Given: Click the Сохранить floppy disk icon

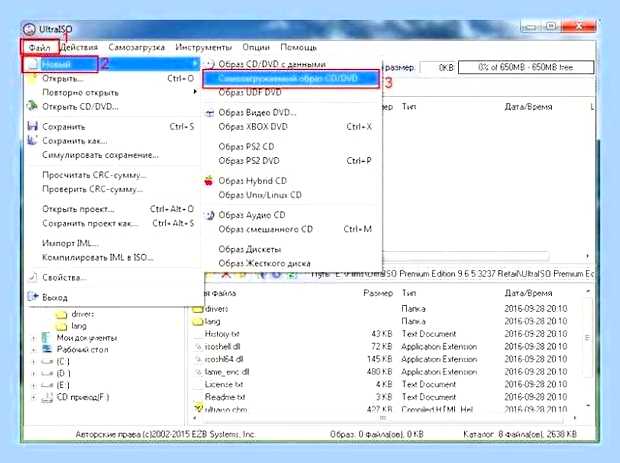Looking at the screenshot, I should tap(32, 127).
